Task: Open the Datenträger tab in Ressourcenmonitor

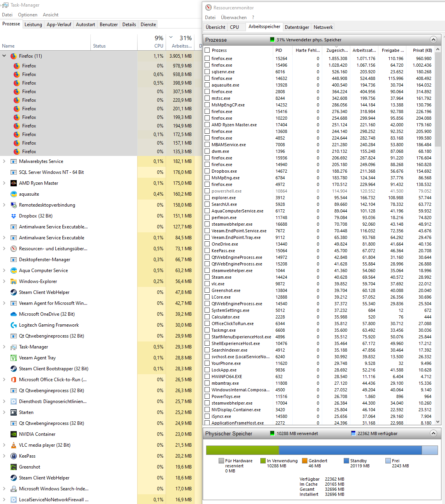Action: (297, 27)
